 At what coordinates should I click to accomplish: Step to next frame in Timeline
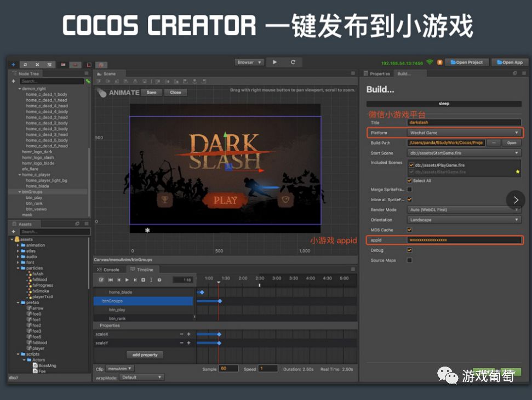pos(135,280)
